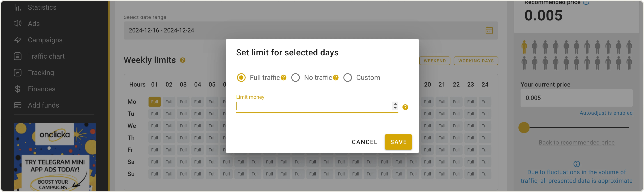Click the info icon near Recommended price
The width and height of the screenshot is (644, 192).
586,2
